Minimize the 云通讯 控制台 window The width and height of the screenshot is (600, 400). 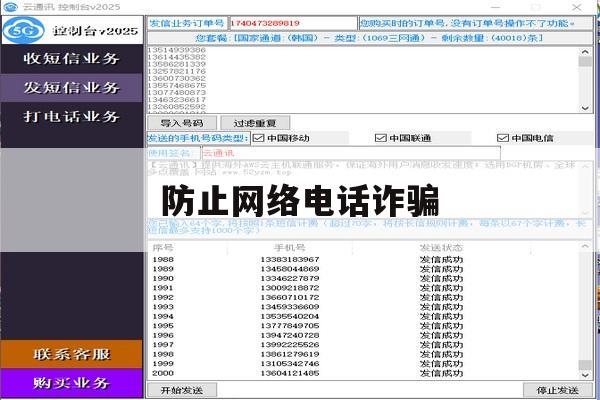pos(496,7)
